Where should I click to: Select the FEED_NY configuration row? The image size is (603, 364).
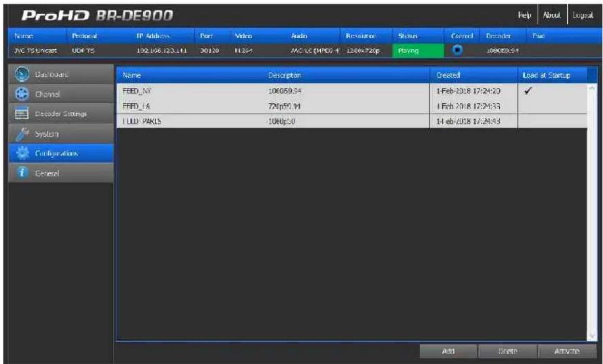click(x=352, y=91)
